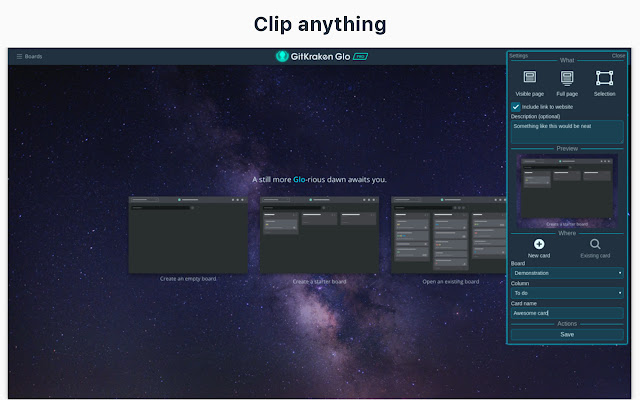Click the existing board thumbnail

click(x=449, y=235)
